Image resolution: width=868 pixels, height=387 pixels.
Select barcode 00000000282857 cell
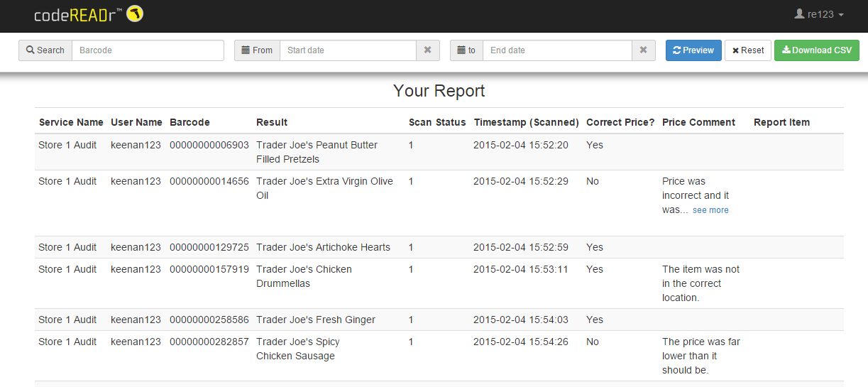(209, 342)
